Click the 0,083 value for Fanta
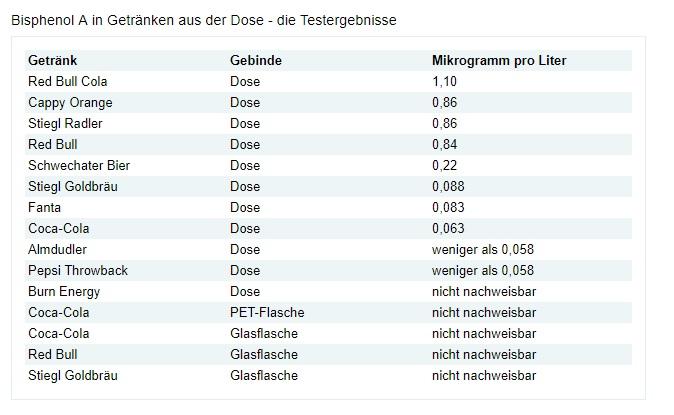Screen dimensions: 674x415 pos(448,208)
